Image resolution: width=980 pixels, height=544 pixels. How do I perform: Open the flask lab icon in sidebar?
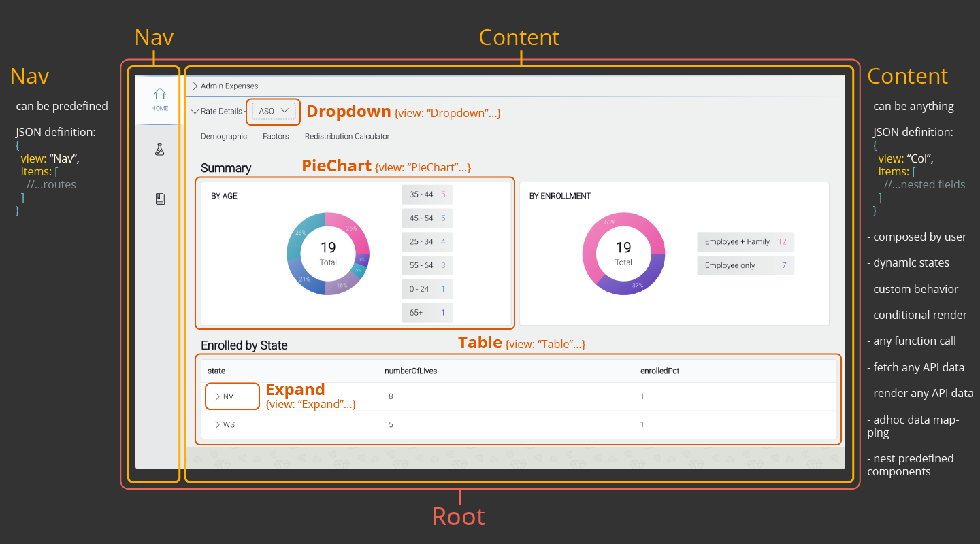coord(159,150)
